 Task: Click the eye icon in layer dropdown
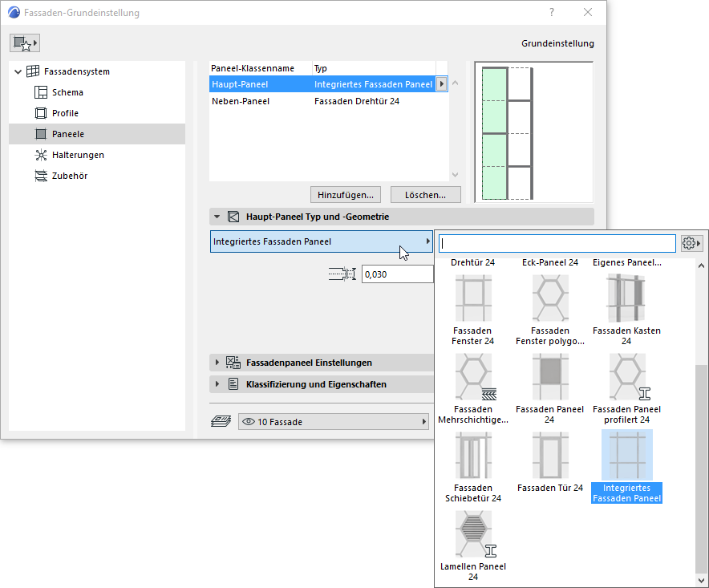(x=249, y=422)
